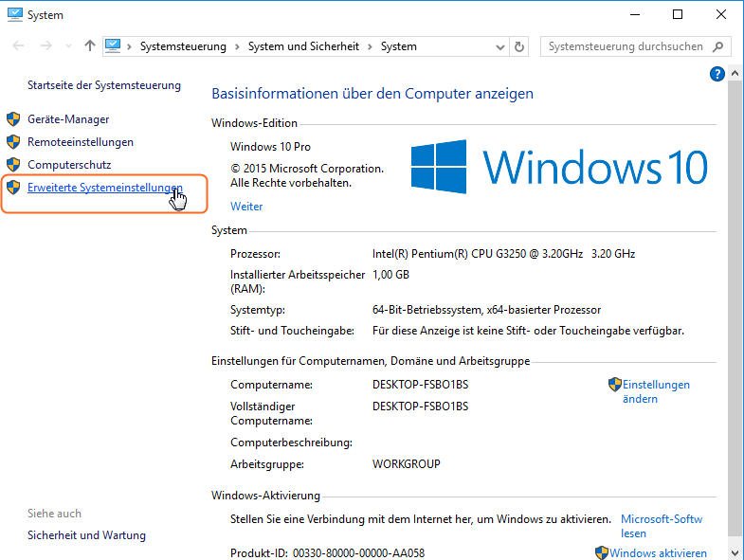The image size is (744, 560).
Task: Open Remoteeinstellungen link
Action: tap(81, 142)
